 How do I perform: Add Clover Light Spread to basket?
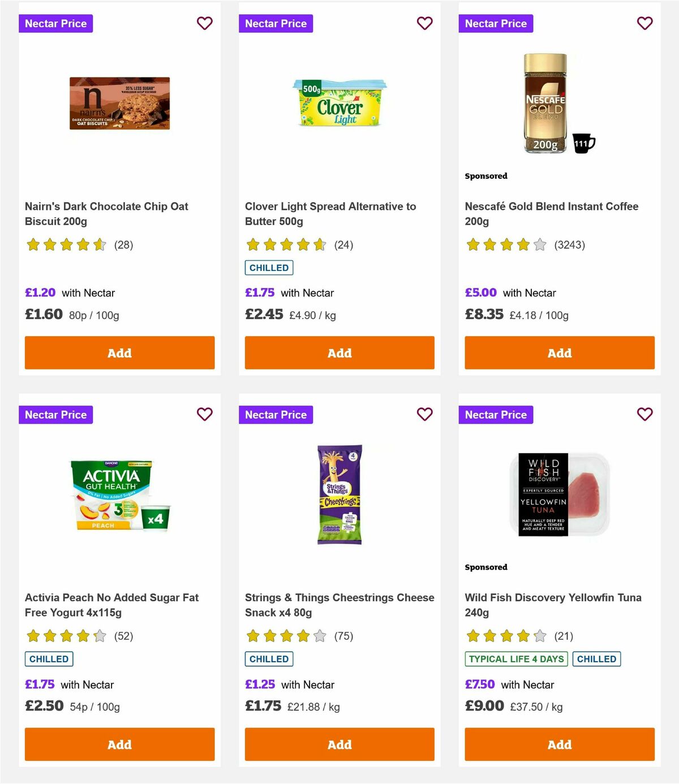339,352
